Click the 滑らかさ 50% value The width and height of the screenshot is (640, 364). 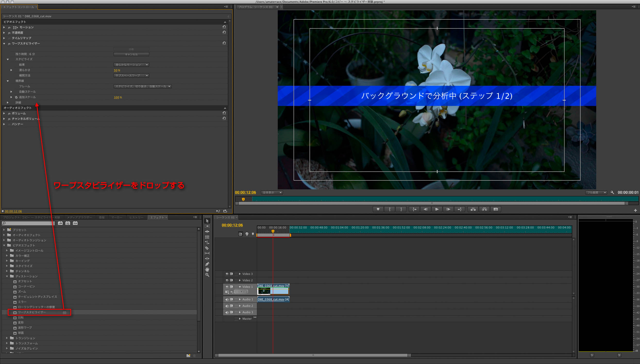(117, 70)
